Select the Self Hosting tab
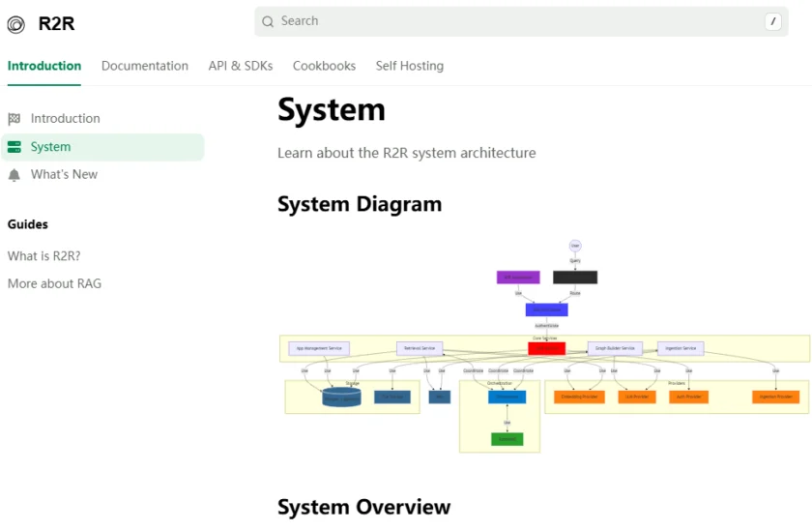812x530 pixels. [x=410, y=66]
